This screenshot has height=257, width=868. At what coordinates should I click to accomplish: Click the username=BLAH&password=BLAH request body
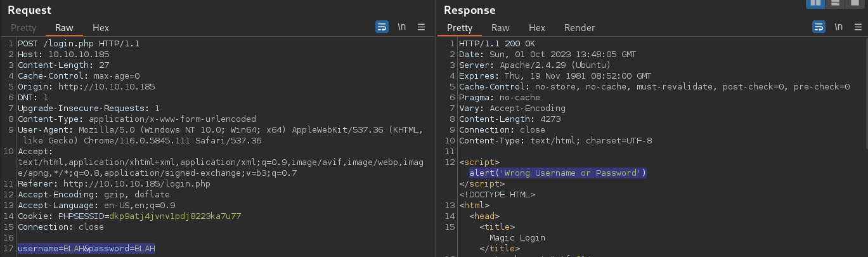coord(86,248)
